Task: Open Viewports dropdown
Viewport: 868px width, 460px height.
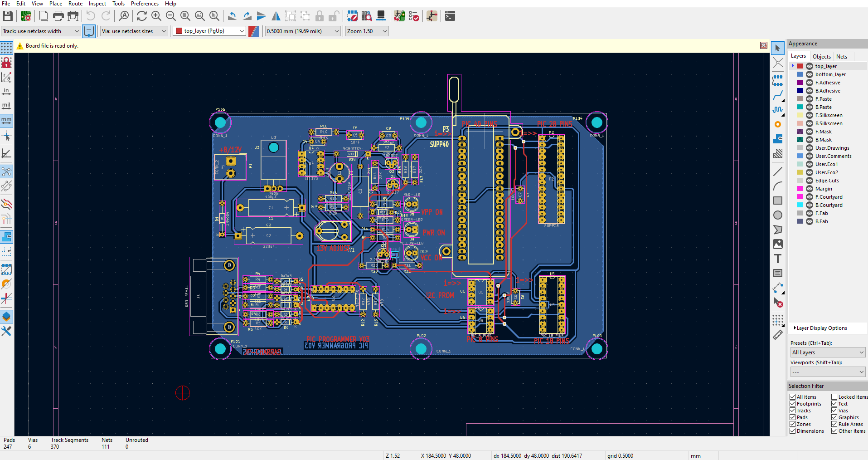Action: 828,372
